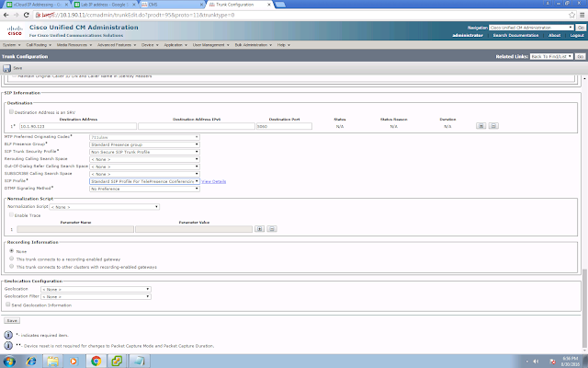Click the info icon beside device reset note

tap(8, 345)
